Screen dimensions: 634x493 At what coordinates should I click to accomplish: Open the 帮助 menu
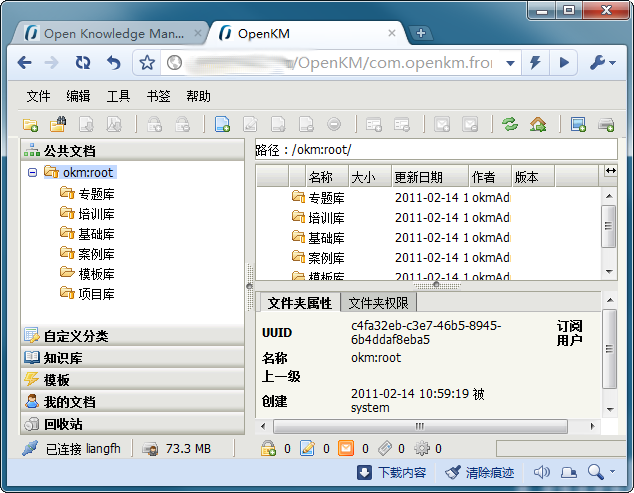(198, 96)
